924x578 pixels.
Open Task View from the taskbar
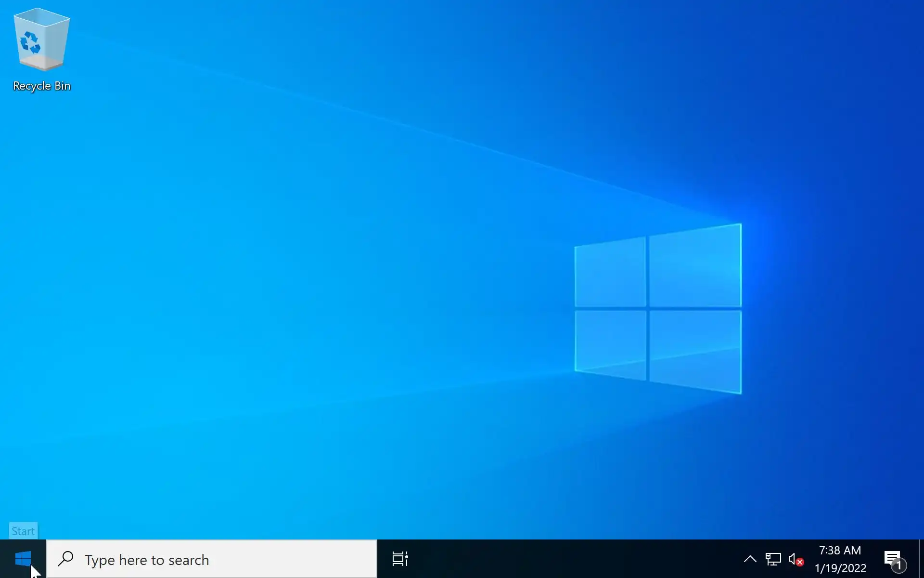coord(400,559)
